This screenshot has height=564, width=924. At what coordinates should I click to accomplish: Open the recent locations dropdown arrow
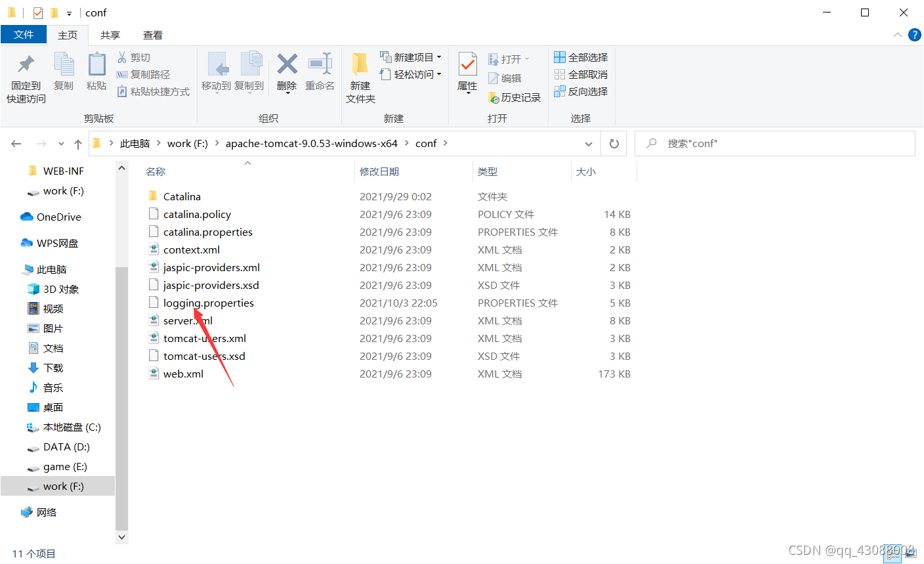(61, 144)
